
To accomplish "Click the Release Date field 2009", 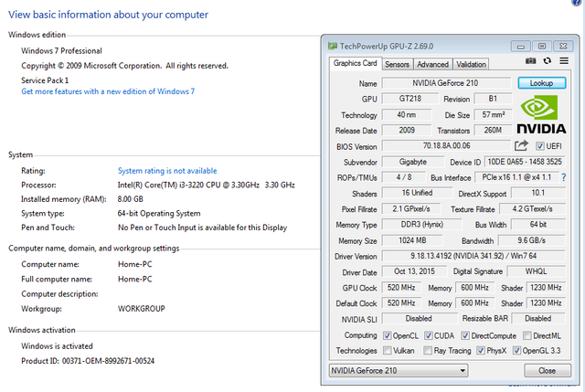I will pyautogui.click(x=407, y=130).
